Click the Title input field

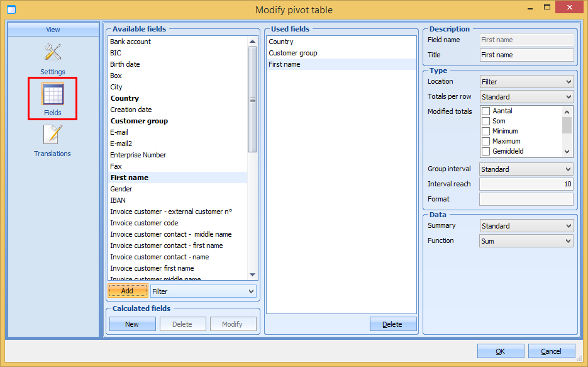point(526,55)
